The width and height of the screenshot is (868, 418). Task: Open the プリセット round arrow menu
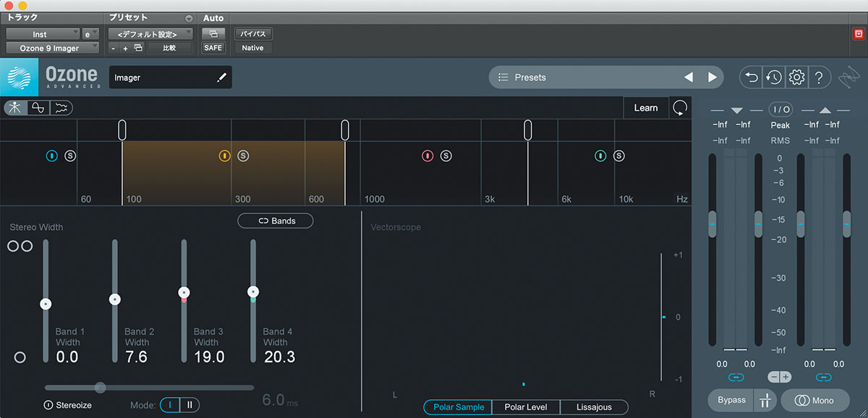(190, 18)
